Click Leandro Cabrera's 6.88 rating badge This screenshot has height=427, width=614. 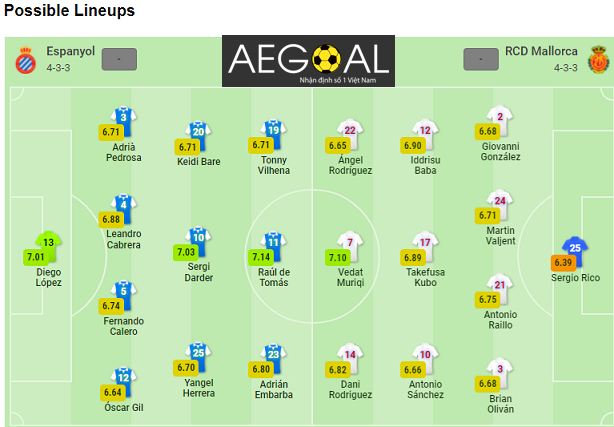click(111, 219)
